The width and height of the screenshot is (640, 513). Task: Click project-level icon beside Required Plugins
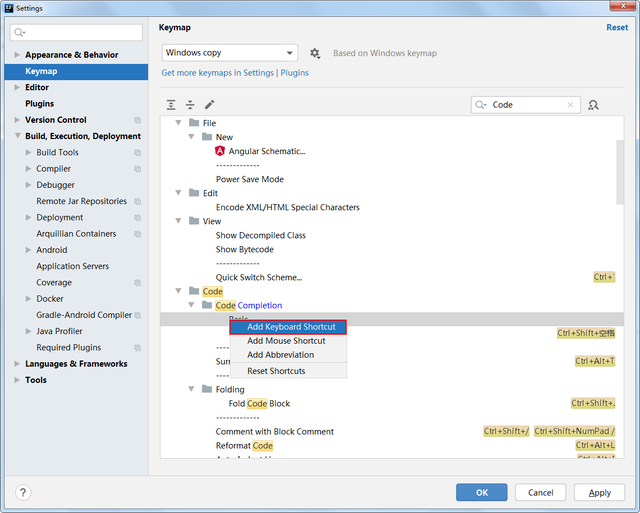tap(138, 348)
